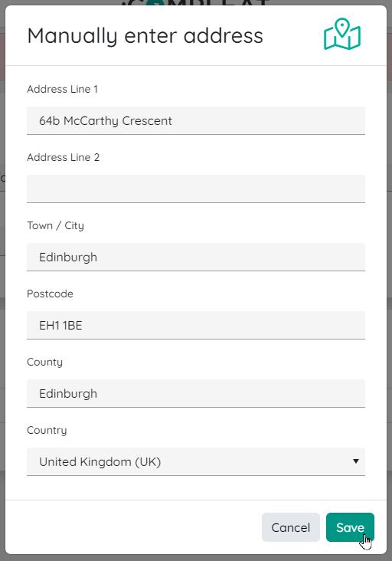Image resolution: width=392 pixels, height=561 pixels.
Task: Save the entered address
Action: (x=350, y=527)
